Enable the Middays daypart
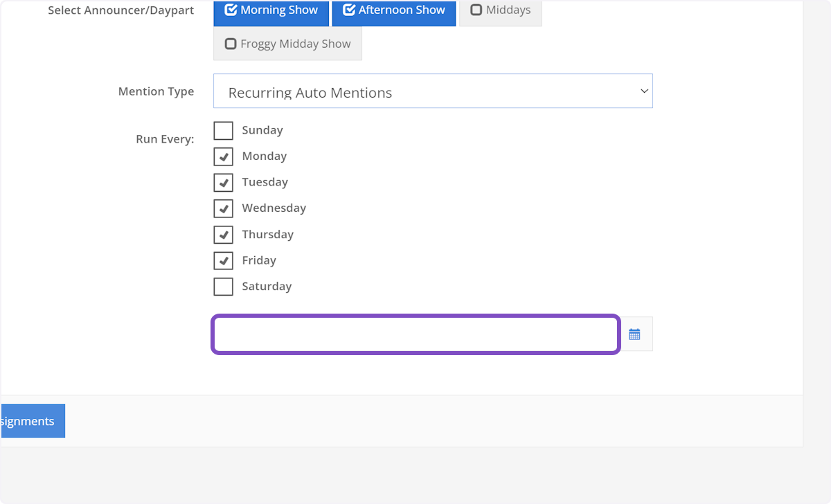This screenshot has height=504, width=831. coord(500,9)
